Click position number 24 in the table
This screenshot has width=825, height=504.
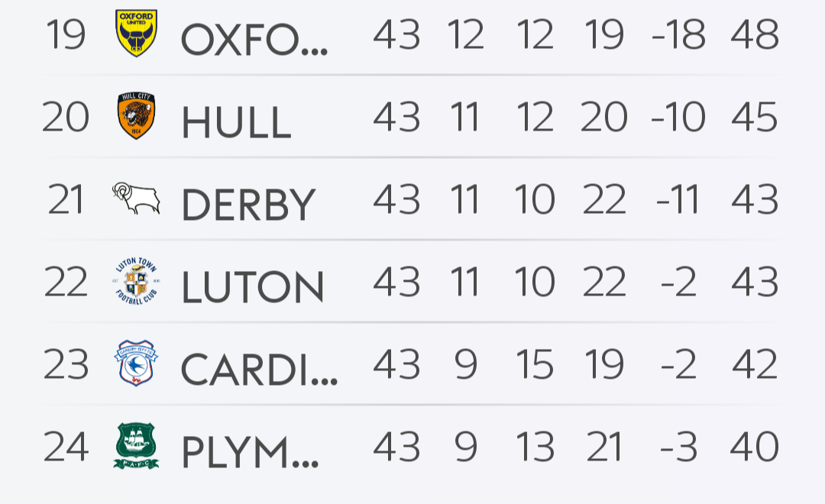point(66,447)
